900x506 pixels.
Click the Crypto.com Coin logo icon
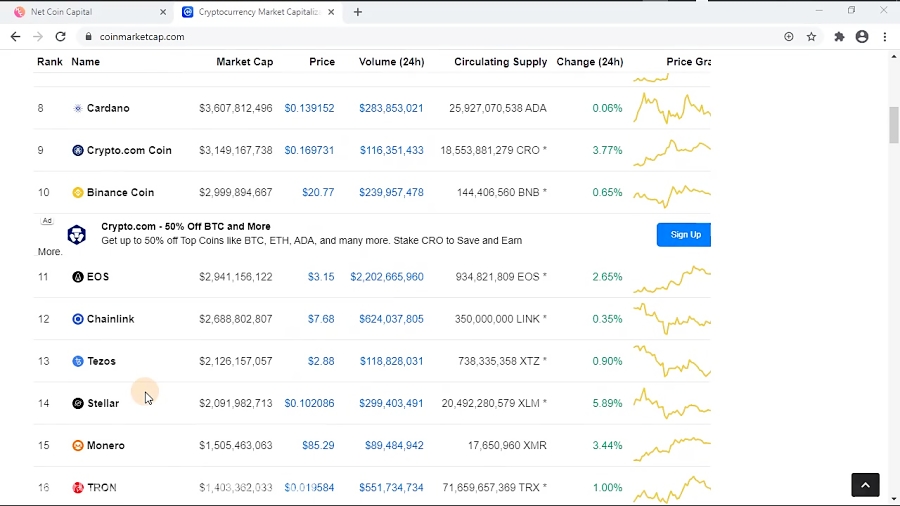pyautogui.click(x=77, y=150)
